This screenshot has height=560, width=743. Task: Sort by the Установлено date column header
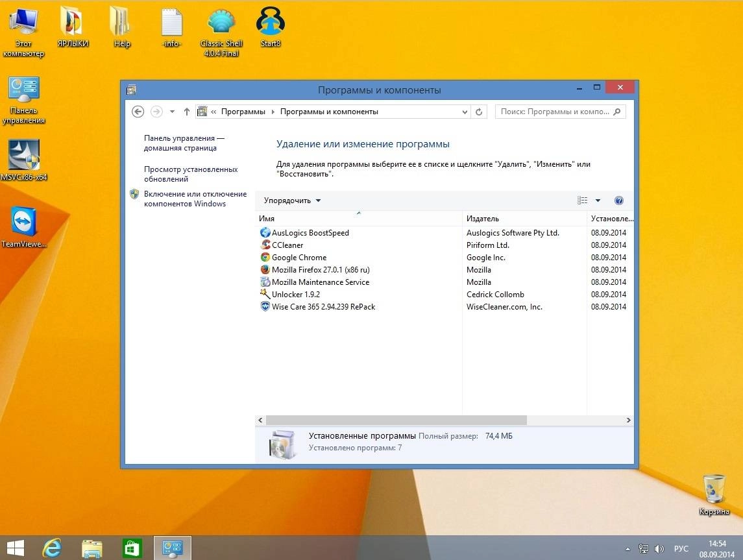[x=611, y=219]
